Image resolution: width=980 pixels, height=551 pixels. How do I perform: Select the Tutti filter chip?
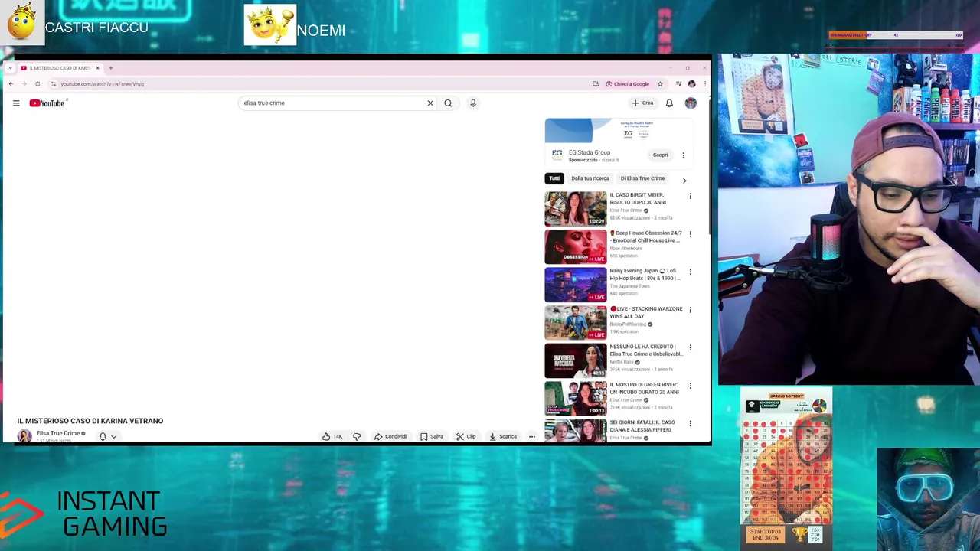pyautogui.click(x=554, y=178)
